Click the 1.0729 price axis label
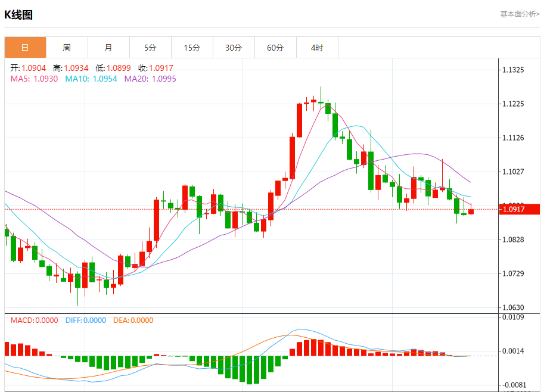The width and height of the screenshot is (547, 392). (x=513, y=273)
